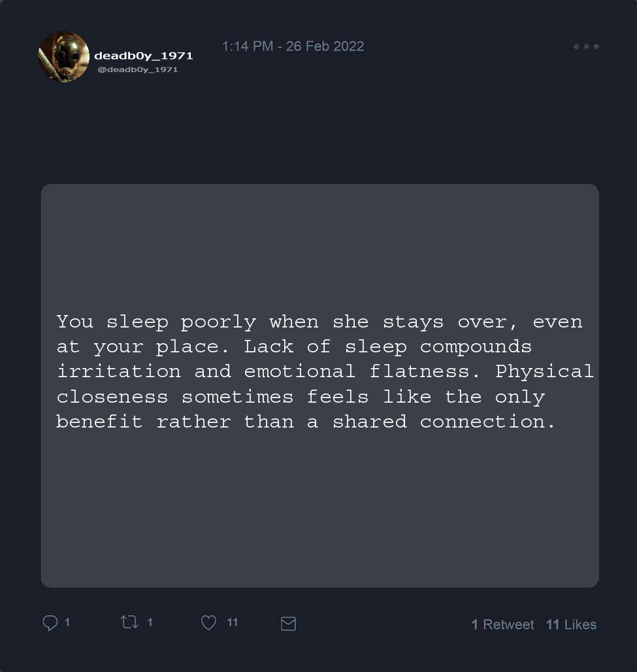
Task: Open the three-dot more options menu
Action: pos(586,46)
